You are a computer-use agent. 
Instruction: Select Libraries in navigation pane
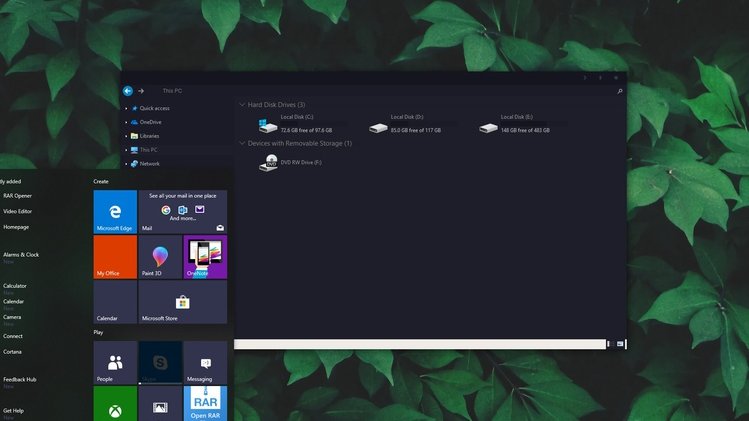(x=145, y=136)
